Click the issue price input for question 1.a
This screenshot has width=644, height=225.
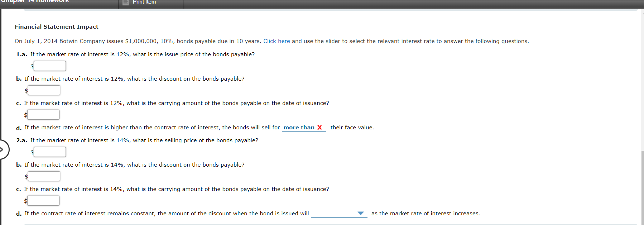(x=49, y=66)
